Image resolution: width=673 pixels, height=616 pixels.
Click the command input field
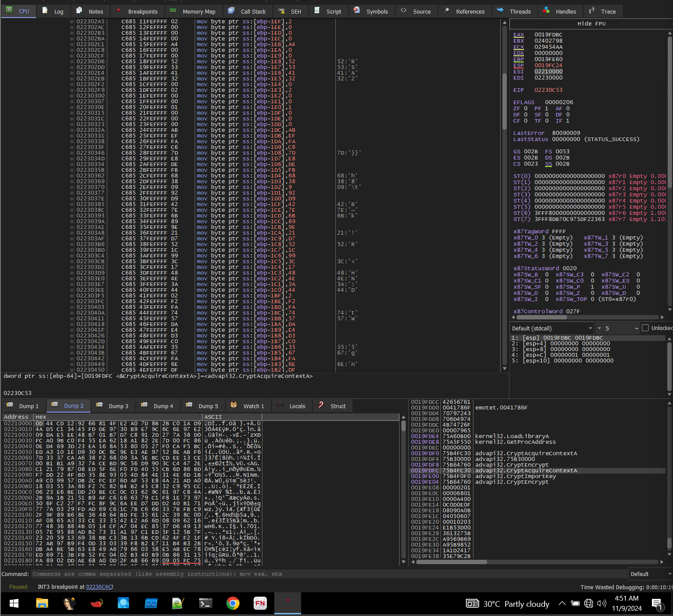click(330, 574)
